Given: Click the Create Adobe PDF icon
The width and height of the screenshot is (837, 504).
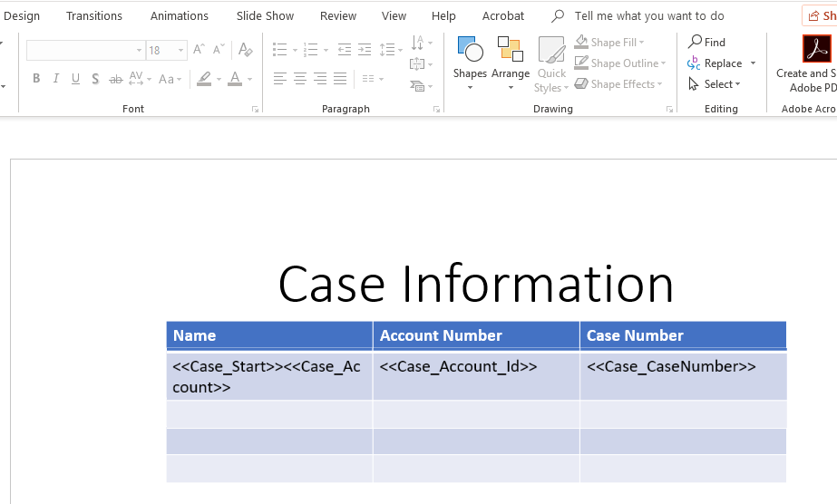Looking at the screenshot, I should click(815, 50).
